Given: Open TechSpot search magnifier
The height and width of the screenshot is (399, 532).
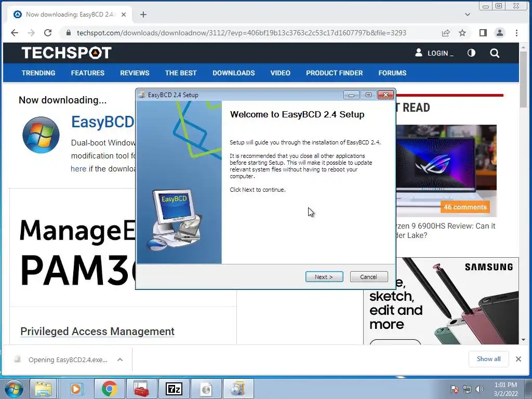Looking at the screenshot, I should point(495,53).
